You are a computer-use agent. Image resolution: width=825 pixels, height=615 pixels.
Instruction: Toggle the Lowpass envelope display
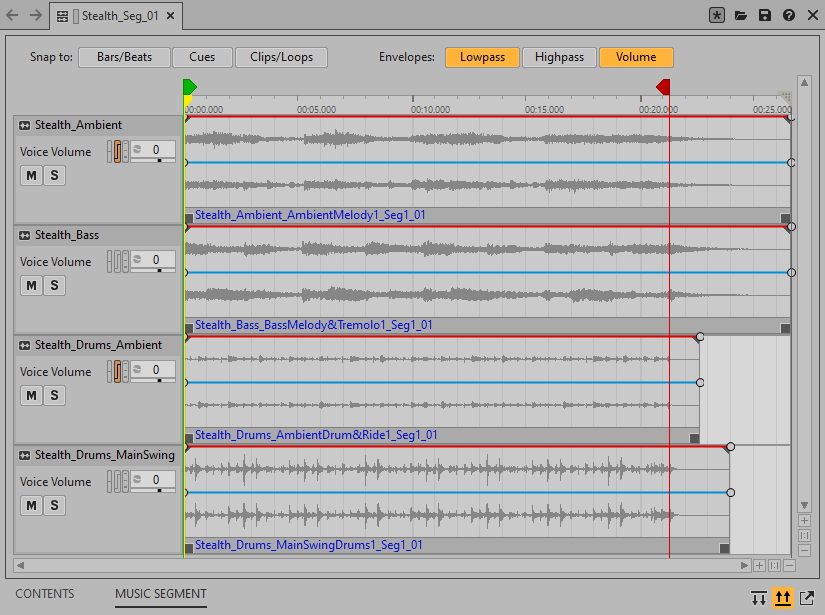point(482,57)
